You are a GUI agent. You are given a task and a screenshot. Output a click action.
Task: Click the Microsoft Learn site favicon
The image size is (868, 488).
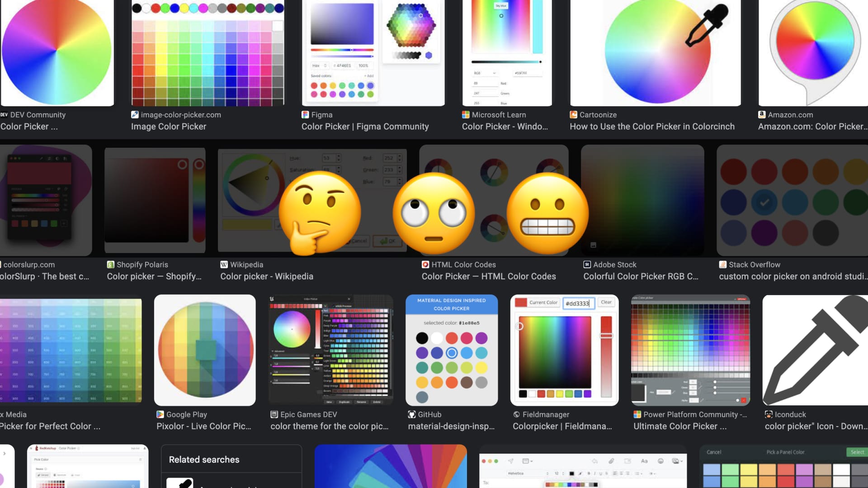coord(466,115)
